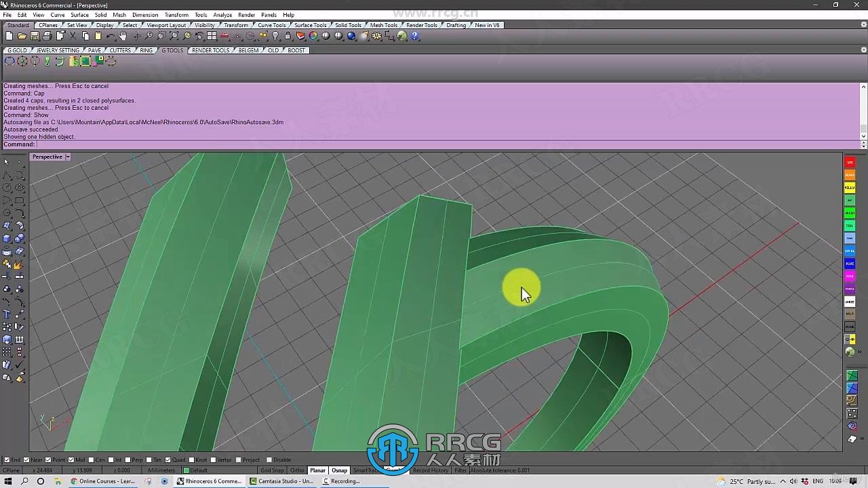
Task: Select the Box solid tool in sidebar
Action: [7, 239]
